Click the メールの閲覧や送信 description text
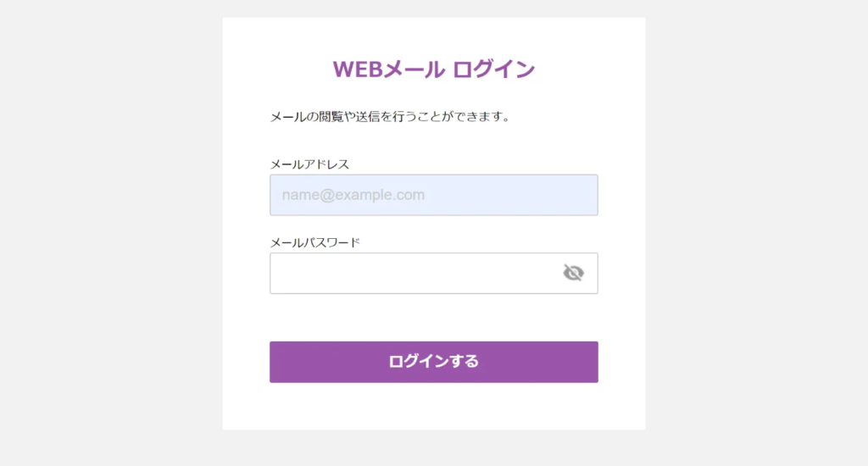 390,117
